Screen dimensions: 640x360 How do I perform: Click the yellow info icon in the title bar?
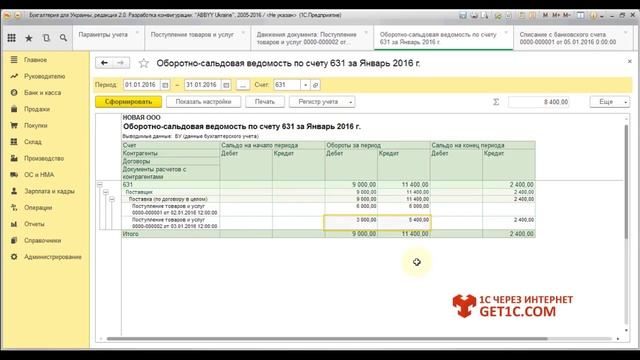(x=593, y=16)
